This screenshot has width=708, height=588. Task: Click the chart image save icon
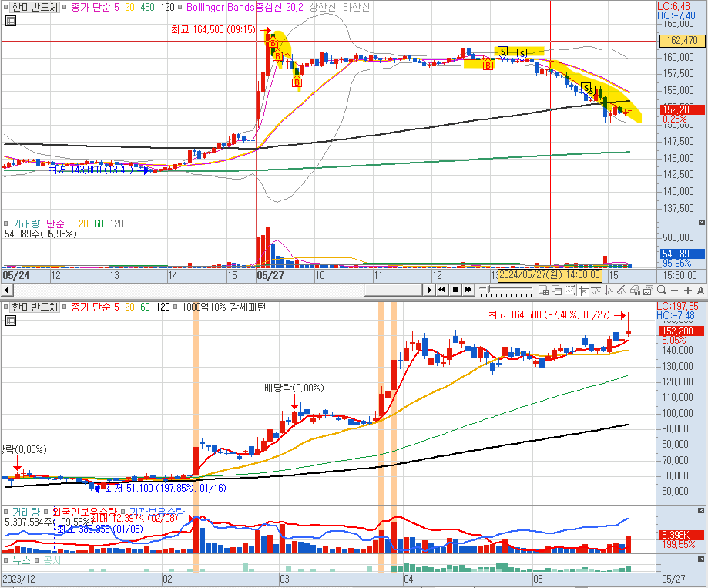[649, 291]
